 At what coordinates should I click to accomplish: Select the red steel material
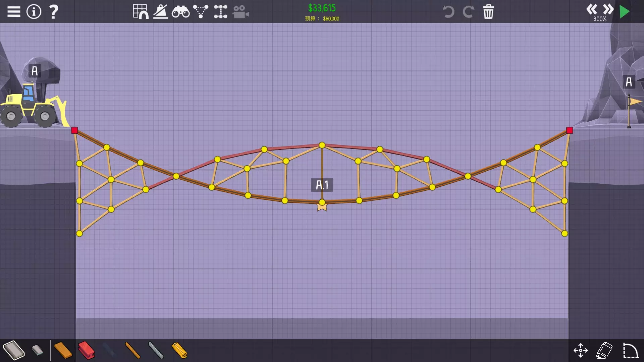point(86,350)
